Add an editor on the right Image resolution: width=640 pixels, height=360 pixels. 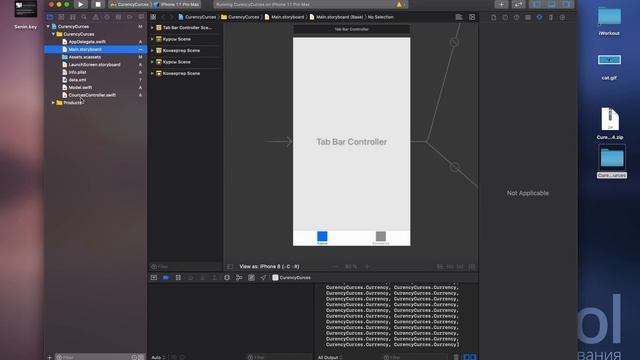pyautogui.click(x=472, y=17)
